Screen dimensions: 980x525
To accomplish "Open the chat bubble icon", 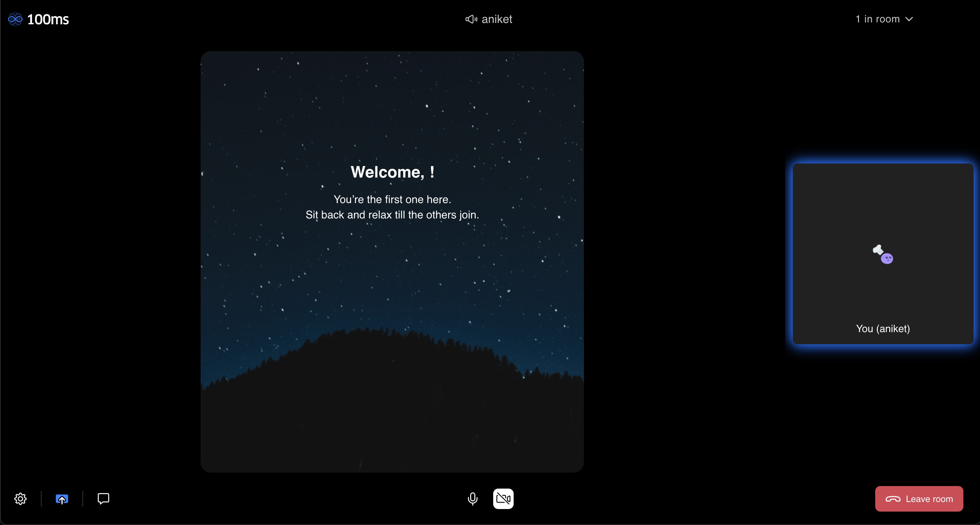I will pos(103,498).
